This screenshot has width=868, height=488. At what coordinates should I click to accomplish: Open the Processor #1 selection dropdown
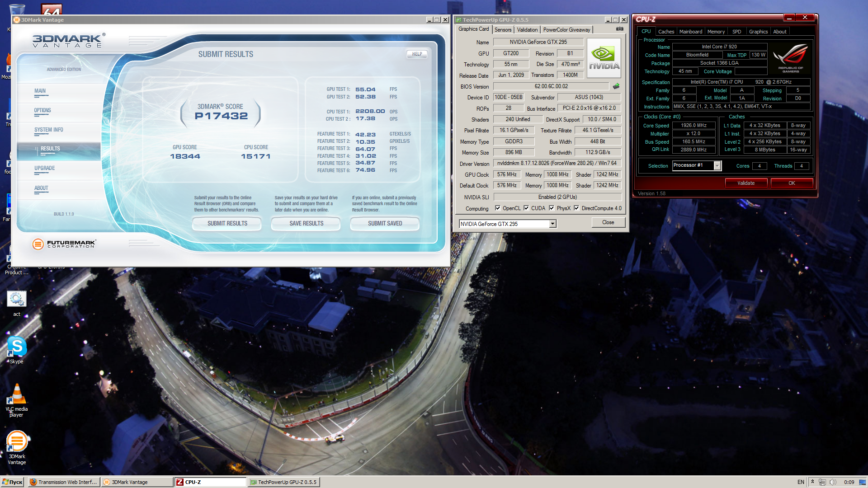(x=717, y=166)
